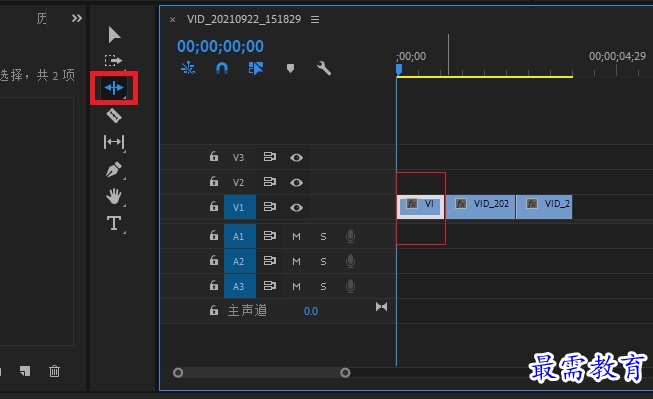The width and height of the screenshot is (653, 399).
Task: Select the Razor tool
Action: point(114,115)
